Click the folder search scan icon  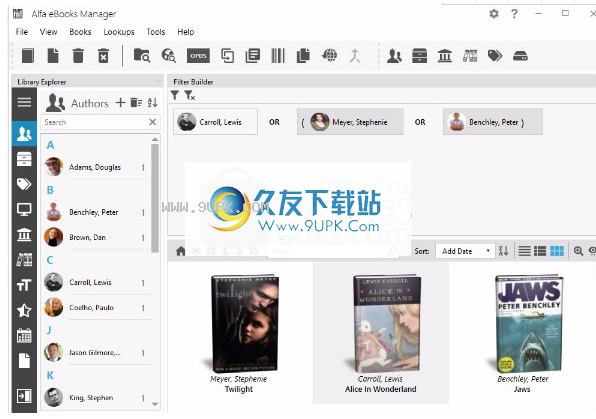click(x=142, y=56)
